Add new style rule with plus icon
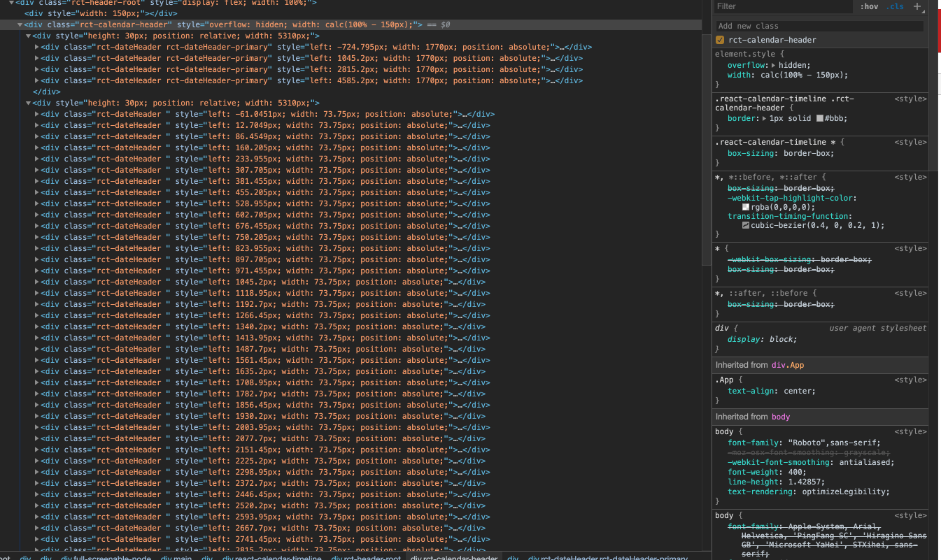 tap(919, 6)
